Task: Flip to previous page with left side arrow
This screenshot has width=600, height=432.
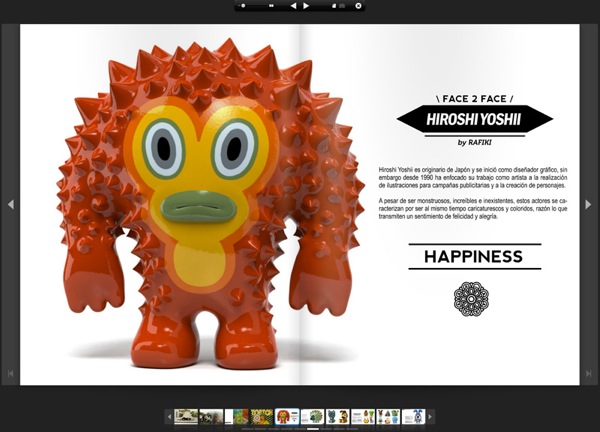Action: pos(11,204)
